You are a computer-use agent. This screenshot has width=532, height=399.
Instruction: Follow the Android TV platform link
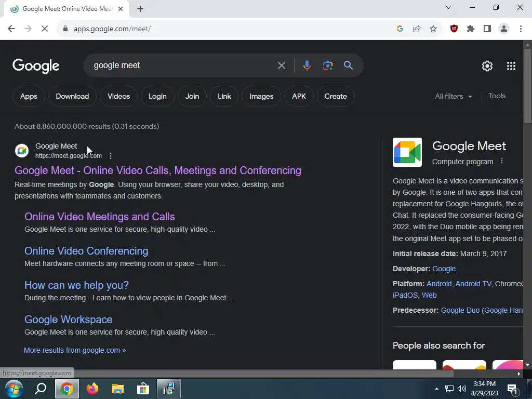(x=473, y=284)
